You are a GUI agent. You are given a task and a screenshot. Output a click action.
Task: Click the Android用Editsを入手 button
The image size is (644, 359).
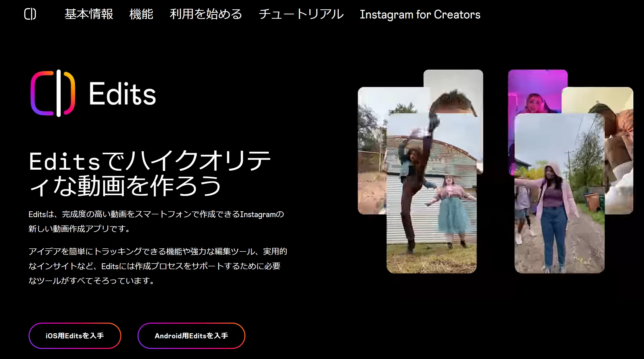click(191, 336)
